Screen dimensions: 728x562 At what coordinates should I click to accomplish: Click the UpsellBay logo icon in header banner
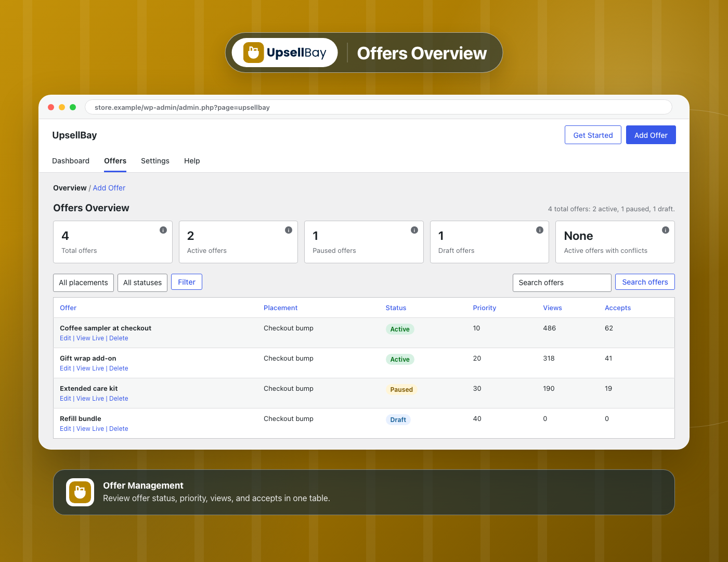[x=254, y=53]
